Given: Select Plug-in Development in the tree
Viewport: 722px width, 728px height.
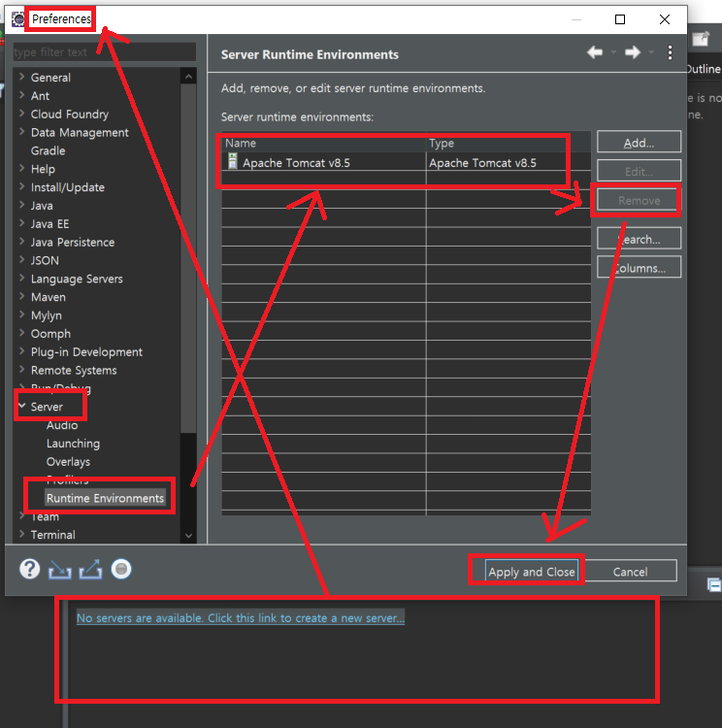Looking at the screenshot, I should (86, 351).
